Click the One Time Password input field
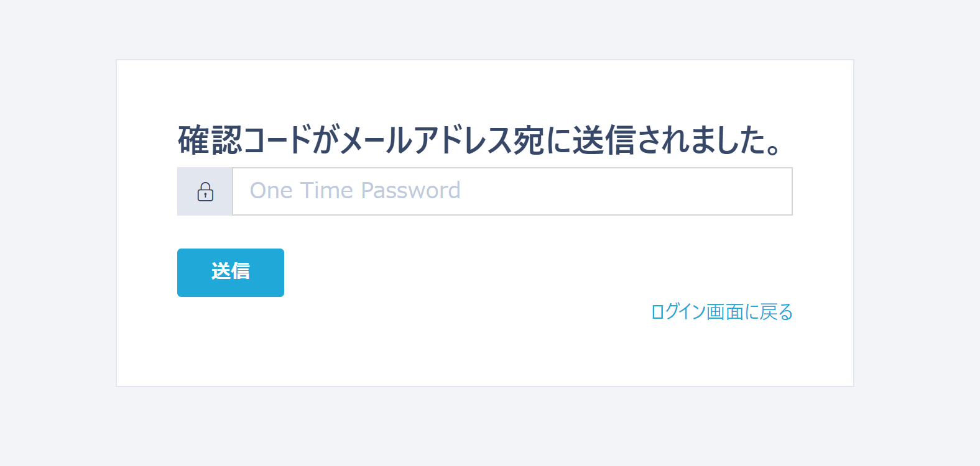This screenshot has width=980, height=466. (512, 191)
